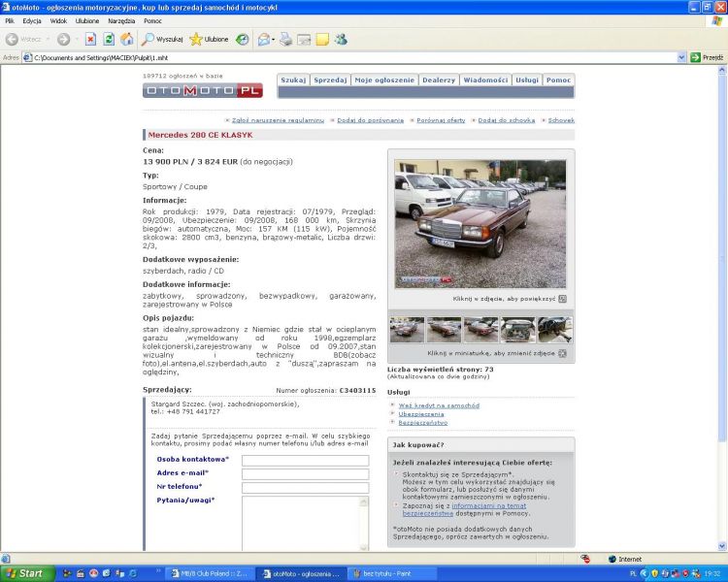Open the Schowek link
728x582 pixels.
[561, 120]
